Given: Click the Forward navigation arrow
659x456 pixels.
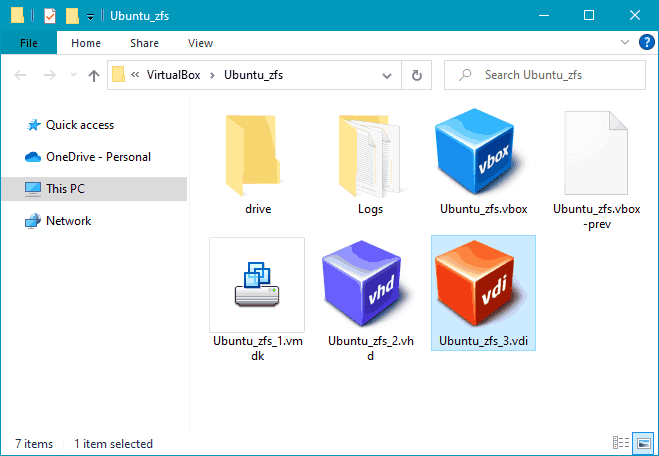Looking at the screenshot, I should click(x=50, y=75).
